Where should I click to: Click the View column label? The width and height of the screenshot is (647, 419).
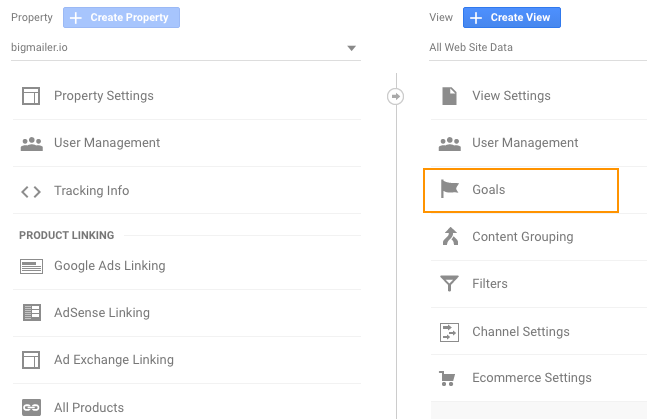441,17
